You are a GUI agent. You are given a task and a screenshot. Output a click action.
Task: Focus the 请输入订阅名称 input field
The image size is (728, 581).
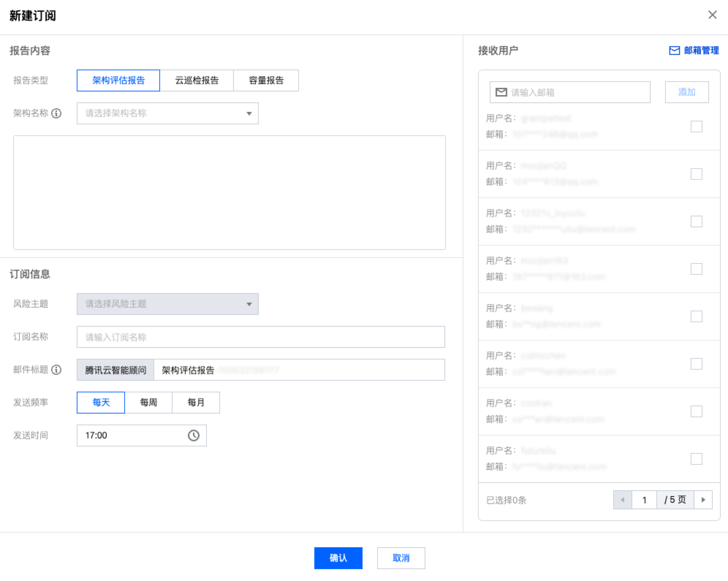click(260, 337)
